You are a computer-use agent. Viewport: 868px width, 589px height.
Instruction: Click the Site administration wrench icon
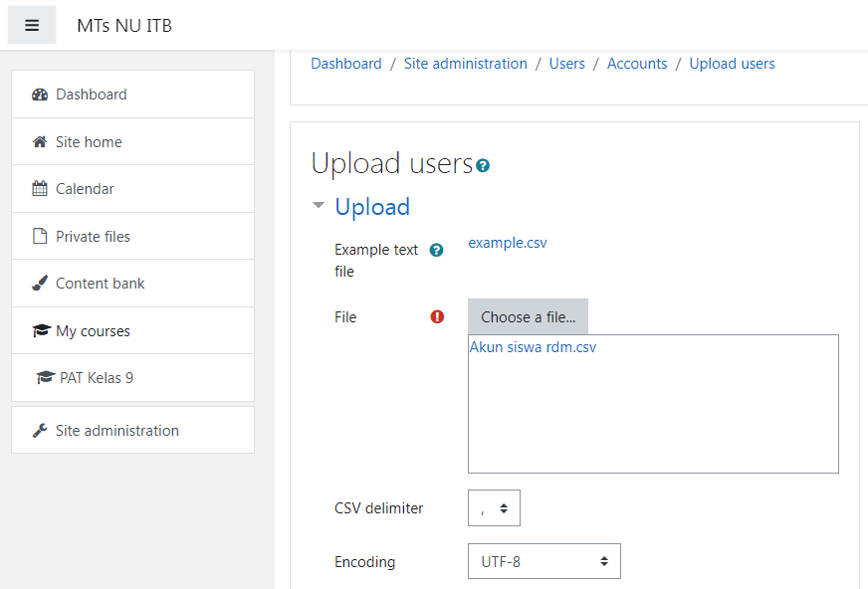coord(40,430)
